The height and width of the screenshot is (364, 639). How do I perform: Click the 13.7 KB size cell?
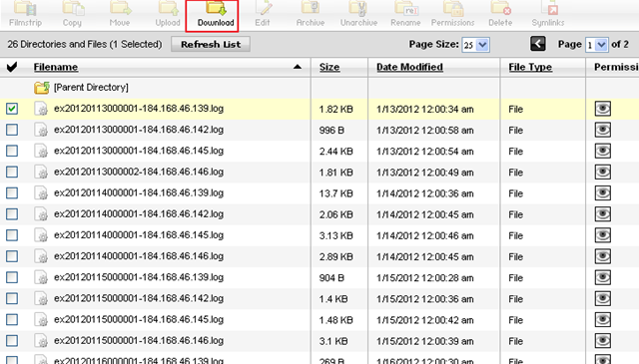(335, 193)
